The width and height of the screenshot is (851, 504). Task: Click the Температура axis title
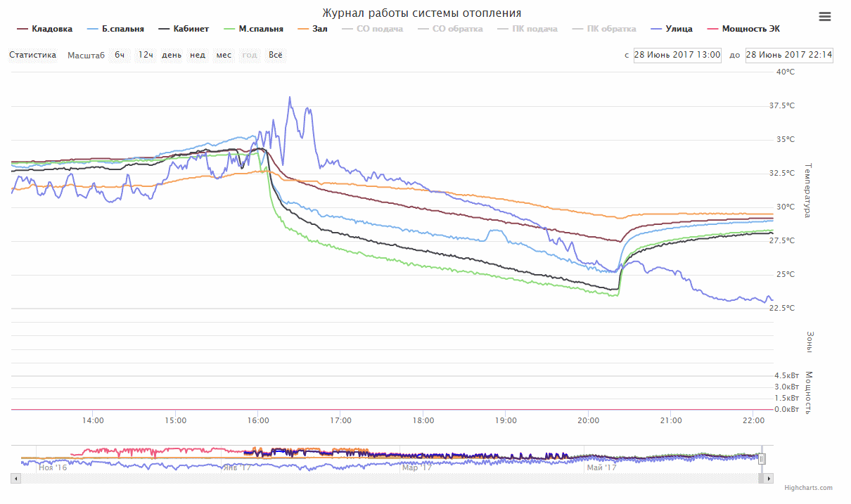[x=807, y=190]
